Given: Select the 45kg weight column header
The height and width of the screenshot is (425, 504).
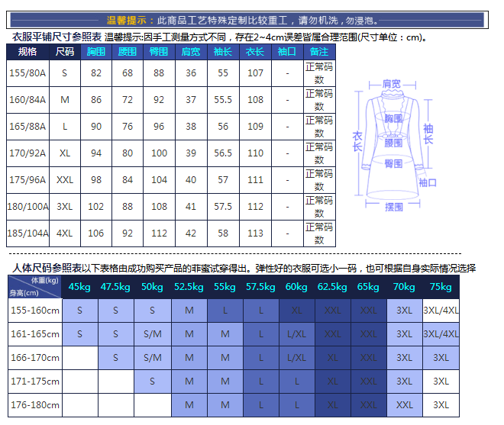Looking at the screenshot, I should (80, 287).
